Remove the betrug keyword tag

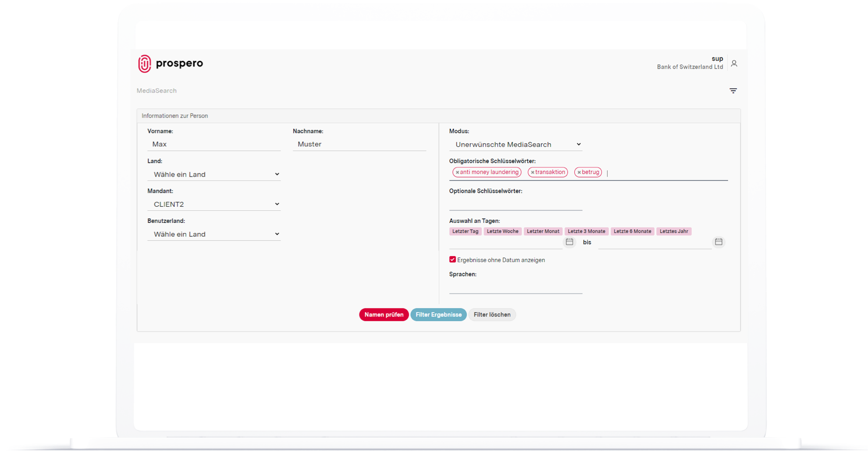579,173
